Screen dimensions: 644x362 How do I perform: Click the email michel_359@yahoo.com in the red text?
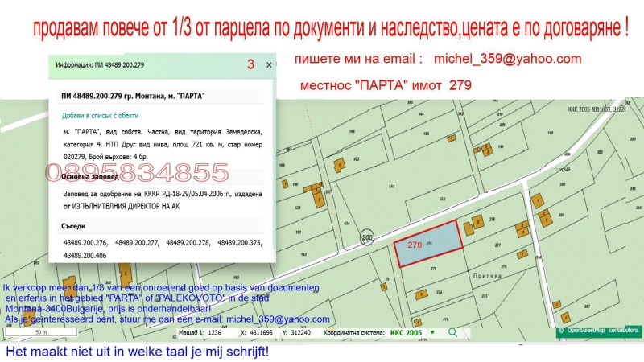508,59
